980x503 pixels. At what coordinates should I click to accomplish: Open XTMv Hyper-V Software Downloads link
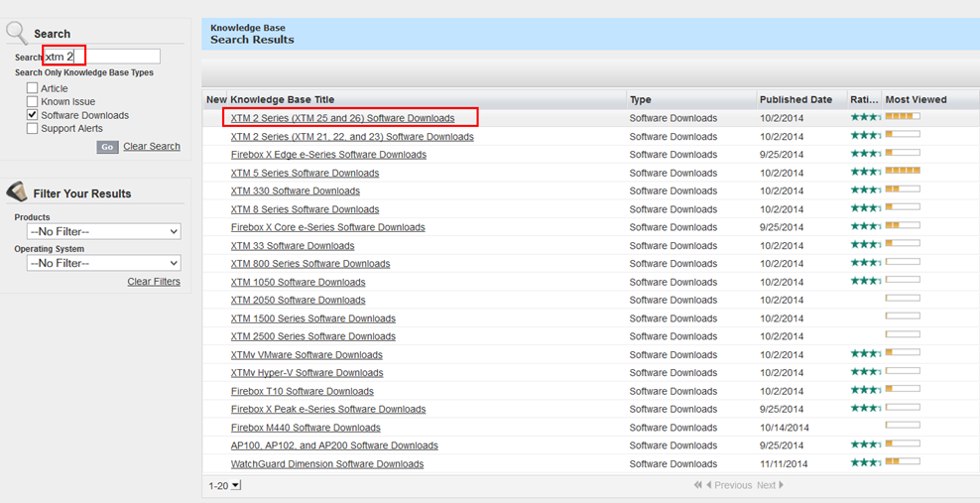click(306, 373)
